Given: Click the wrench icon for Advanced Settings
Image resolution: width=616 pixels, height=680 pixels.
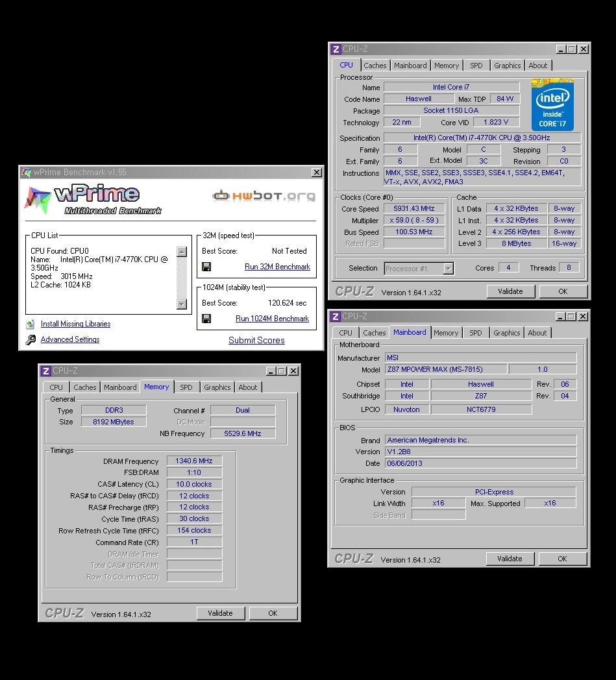Looking at the screenshot, I should coord(31,339).
